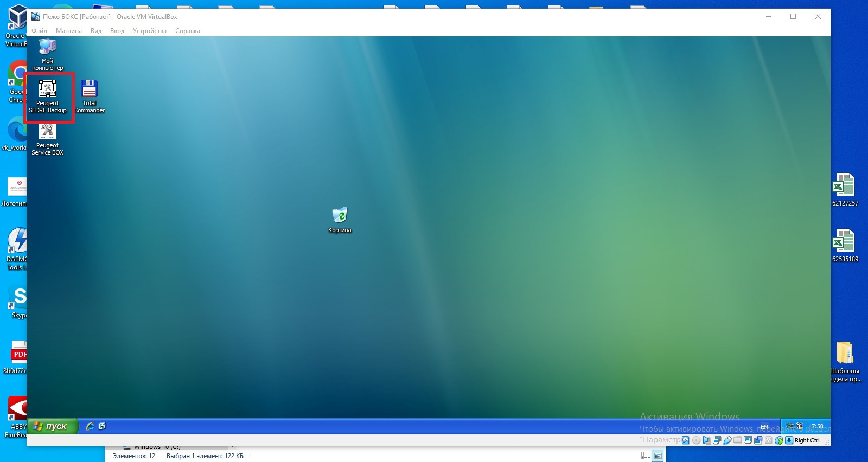Click the virtualization features V icon
Image resolution: width=868 pixels, height=462 pixels.
click(769, 440)
